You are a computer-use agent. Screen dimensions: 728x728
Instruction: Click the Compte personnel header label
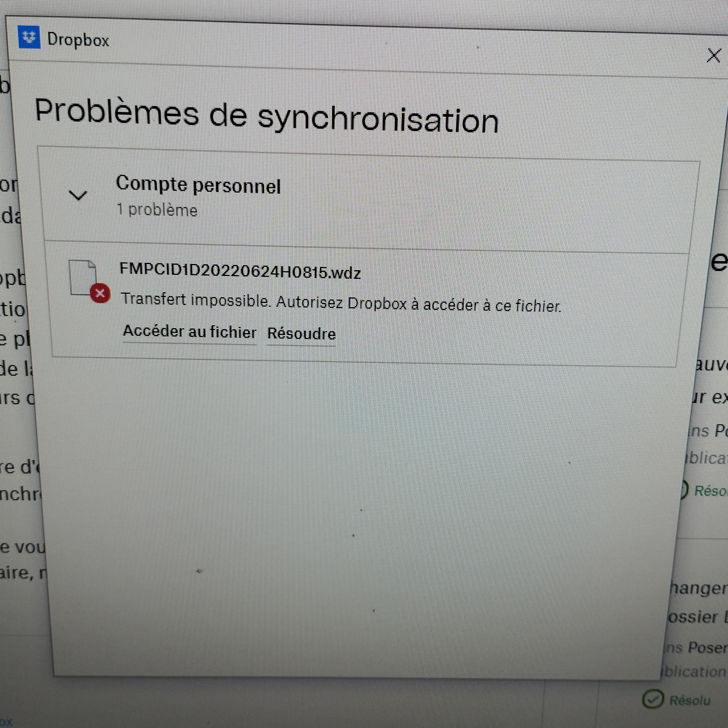pos(198,185)
